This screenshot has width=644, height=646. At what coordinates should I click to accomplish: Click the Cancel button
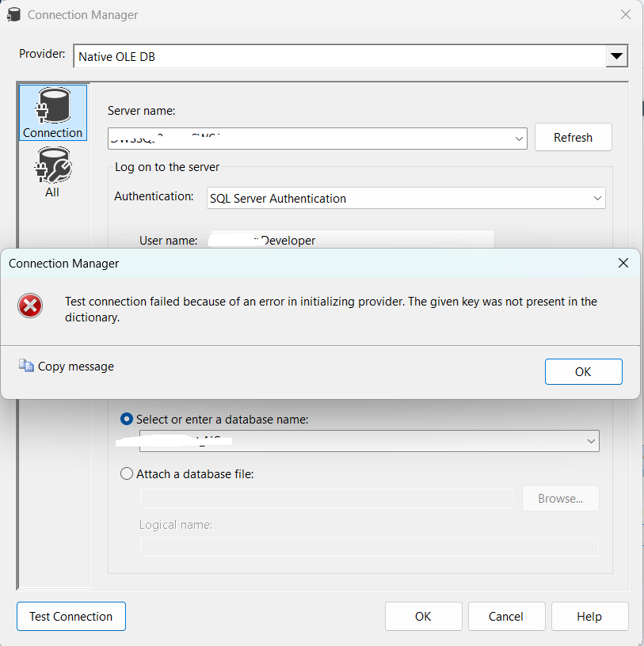[506, 617]
